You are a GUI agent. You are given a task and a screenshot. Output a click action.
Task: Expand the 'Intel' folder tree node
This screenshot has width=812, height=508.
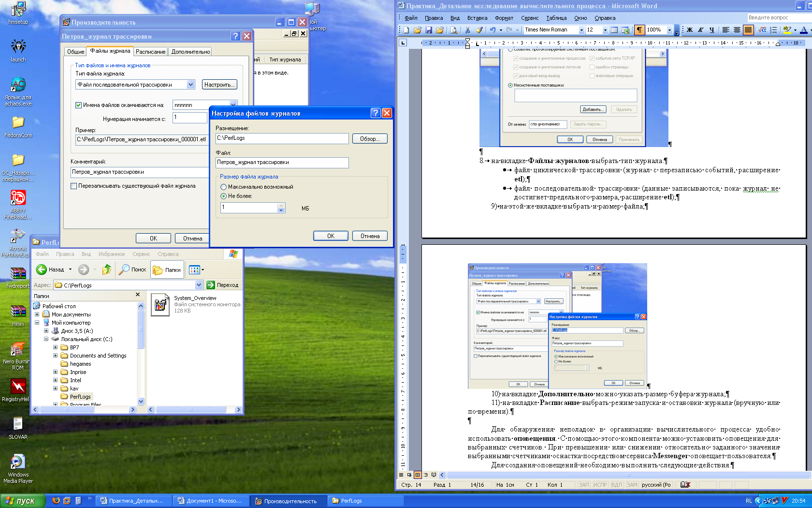click(x=55, y=380)
